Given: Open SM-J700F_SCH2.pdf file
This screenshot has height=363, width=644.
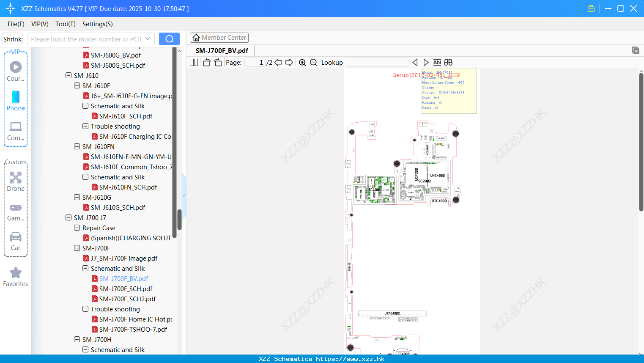Looking at the screenshot, I should click(124, 299).
